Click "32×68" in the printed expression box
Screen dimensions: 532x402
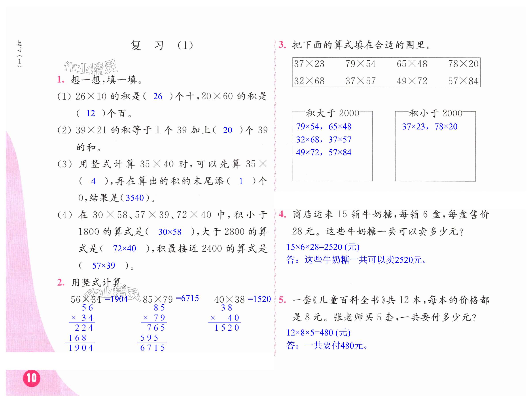(x=309, y=81)
